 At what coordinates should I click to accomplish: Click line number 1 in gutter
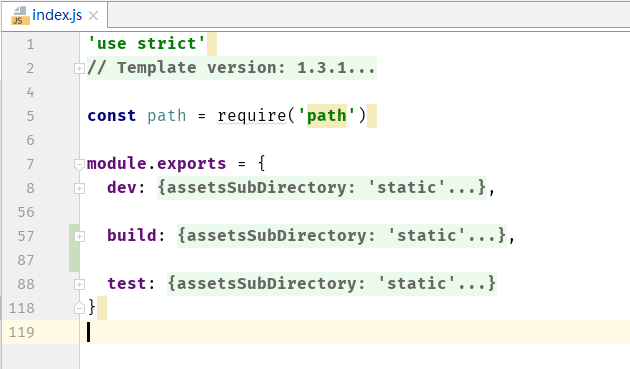point(31,44)
